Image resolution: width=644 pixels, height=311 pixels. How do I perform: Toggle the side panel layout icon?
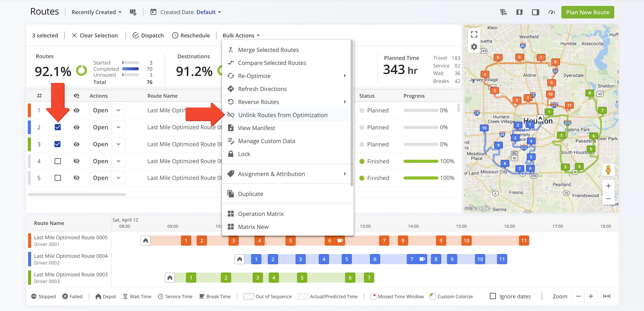536,12
